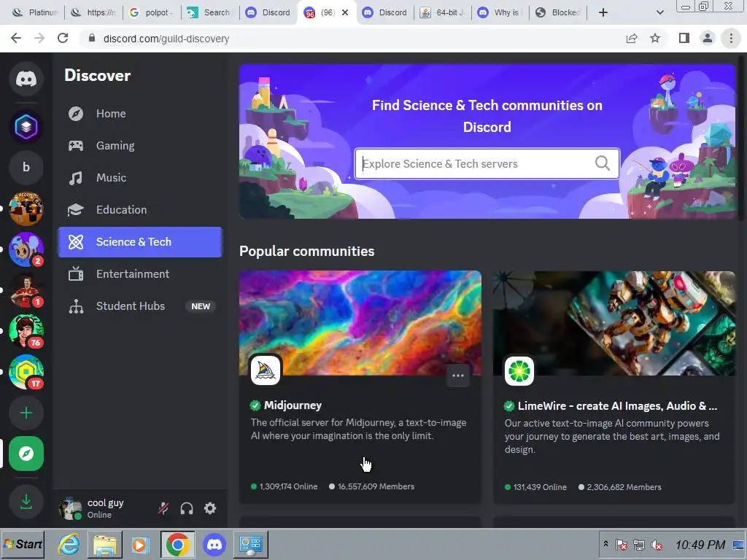747x560 pixels.
Task: Click the taskbar clock 10:49 PM
Action: [700, 545]
